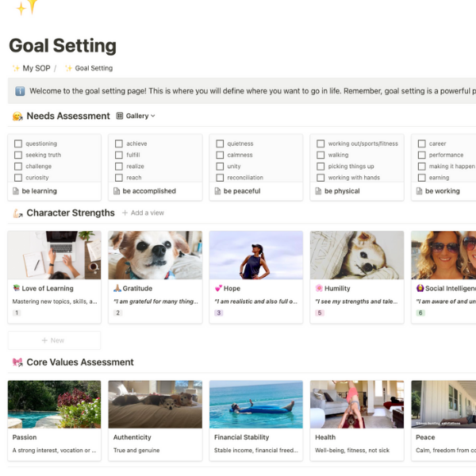This screenshot has width=476, height=476.
Task: Toggle the 'quietness' checkbox
Action: pos(219,144)
